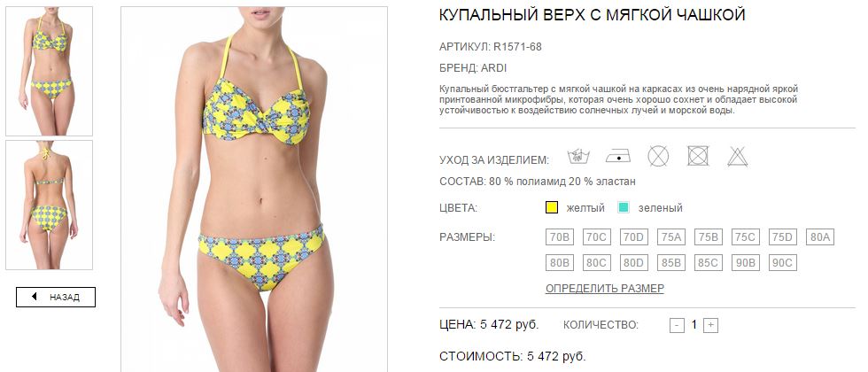Click the do-not-dry-clean circle icon
The width and height of the screenshot is (868, 372).
(658, 156)
